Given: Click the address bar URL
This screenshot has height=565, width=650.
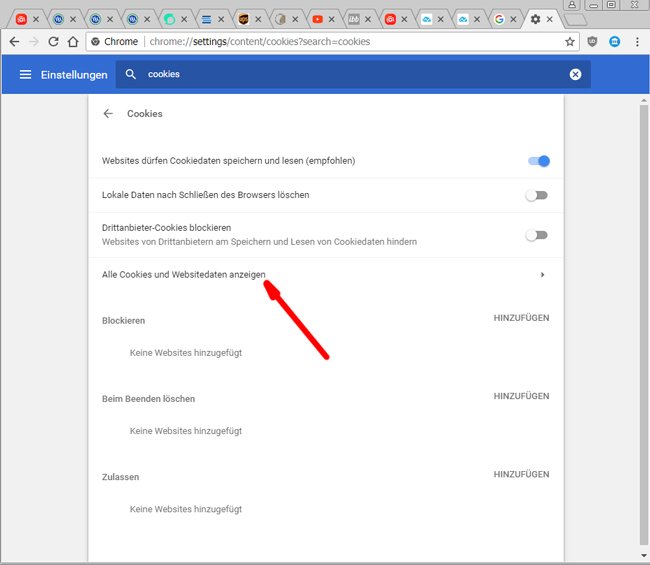Looking at the screenshot, I should 260,41.
